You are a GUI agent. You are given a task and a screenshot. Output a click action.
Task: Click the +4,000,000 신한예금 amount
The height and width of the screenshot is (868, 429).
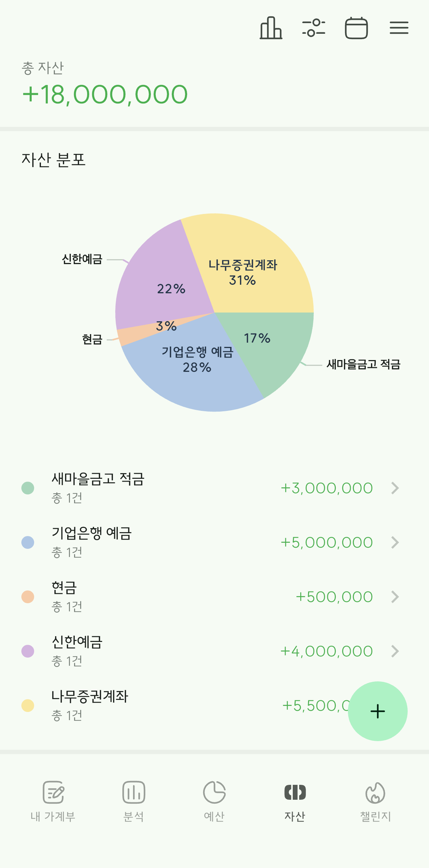tap(327, 651)
